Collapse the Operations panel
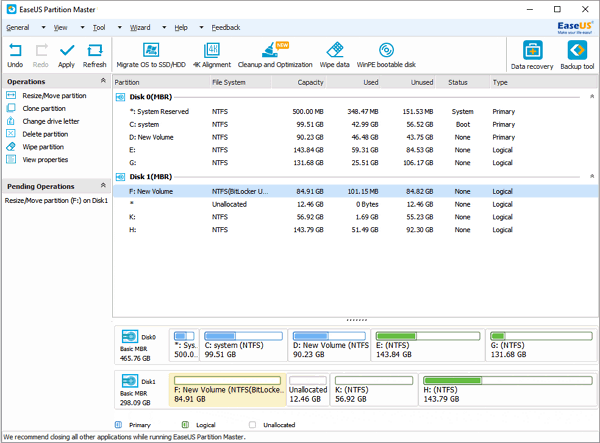 [103, 81]
